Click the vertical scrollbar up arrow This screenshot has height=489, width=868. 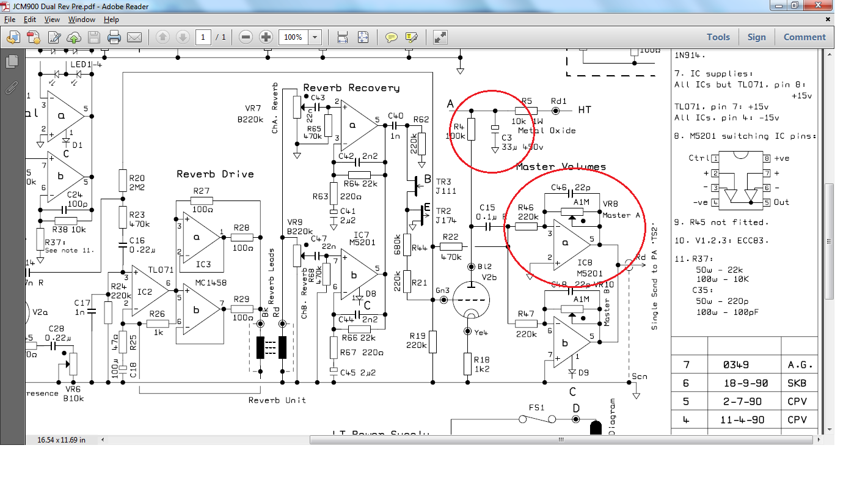[830, 54]
